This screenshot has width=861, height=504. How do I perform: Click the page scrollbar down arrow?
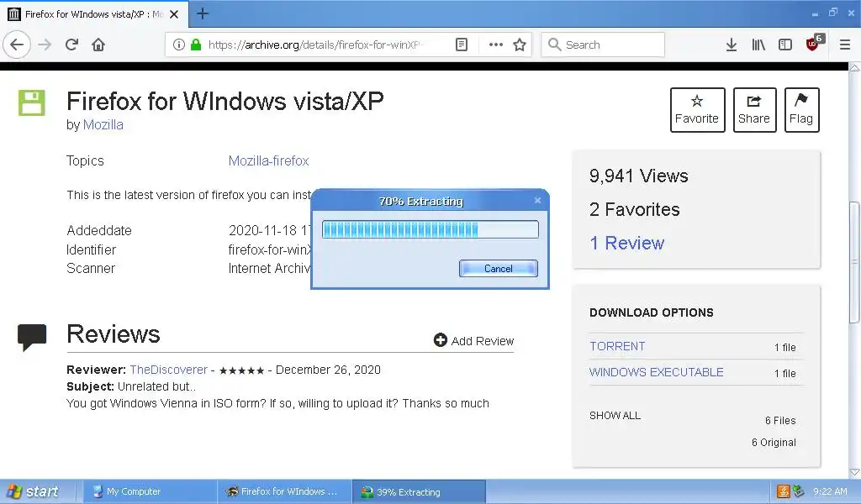click(855, 472)
